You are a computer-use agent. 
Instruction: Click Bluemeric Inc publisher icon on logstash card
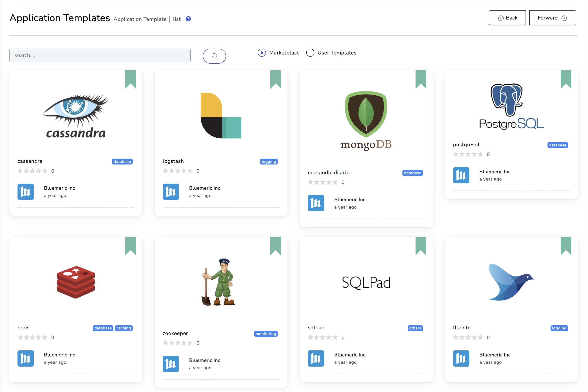pyautogui.click(x=171, y=192)
